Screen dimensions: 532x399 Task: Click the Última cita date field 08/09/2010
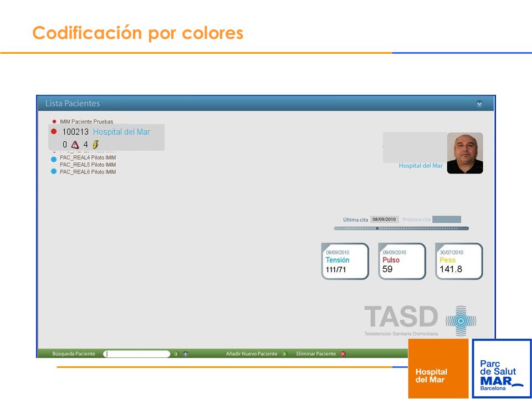coord(385,219)
